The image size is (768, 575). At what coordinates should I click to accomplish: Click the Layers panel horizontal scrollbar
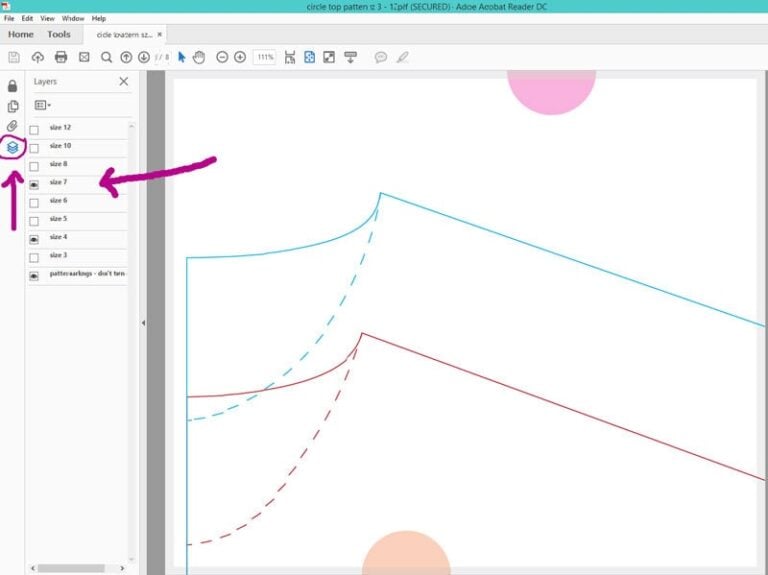70,568
